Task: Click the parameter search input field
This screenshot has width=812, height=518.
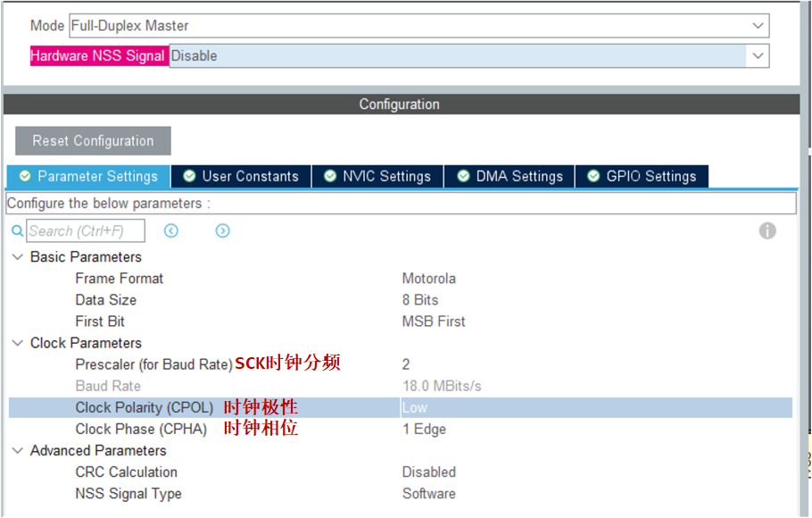Action: (86, 231)
